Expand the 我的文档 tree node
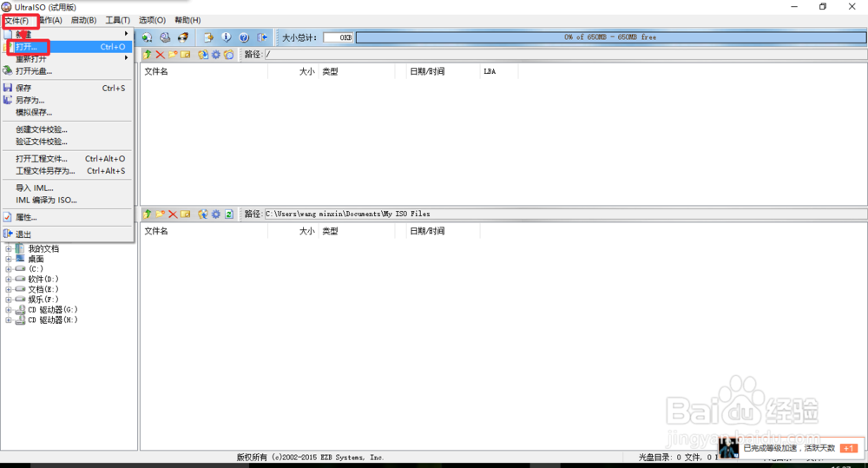 (9, 248)
